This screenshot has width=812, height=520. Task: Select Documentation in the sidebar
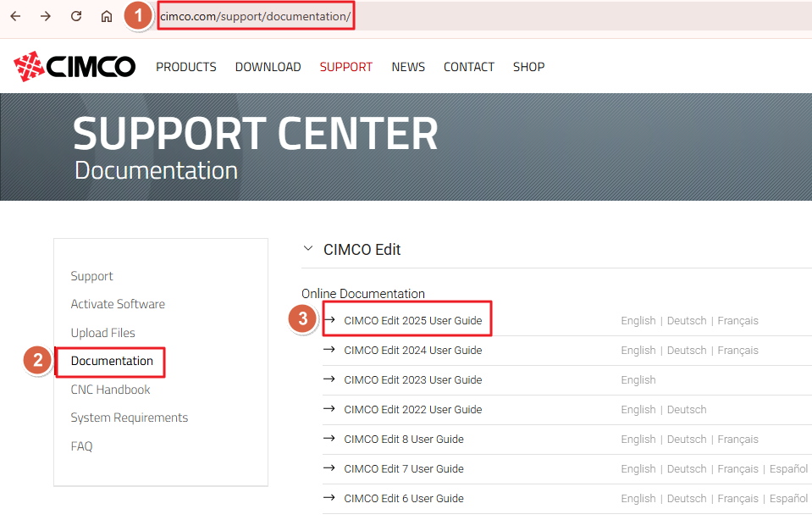112,361
